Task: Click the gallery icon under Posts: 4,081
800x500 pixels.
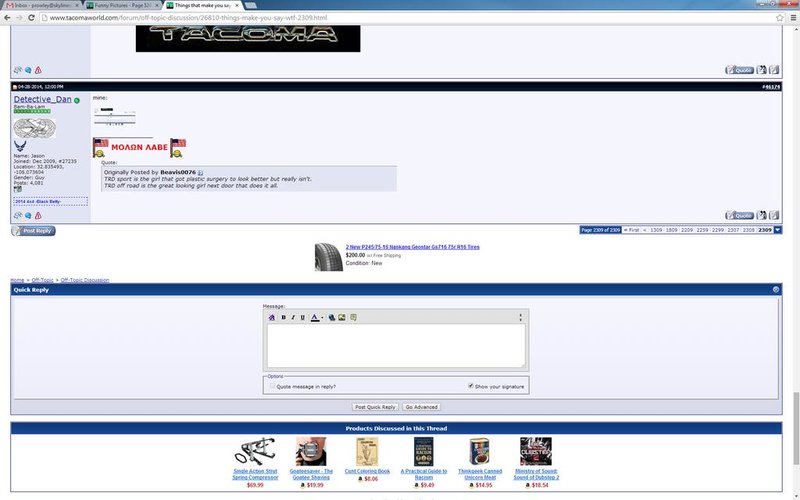Action: [x=18, y=189]
